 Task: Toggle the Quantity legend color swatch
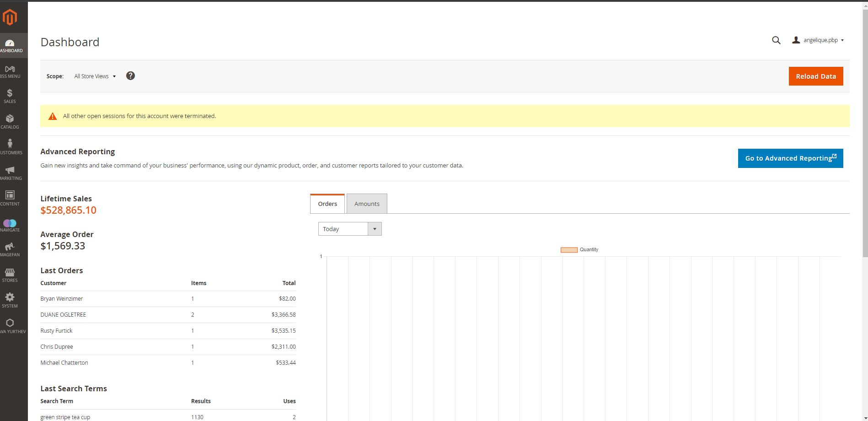pos(569,250)
